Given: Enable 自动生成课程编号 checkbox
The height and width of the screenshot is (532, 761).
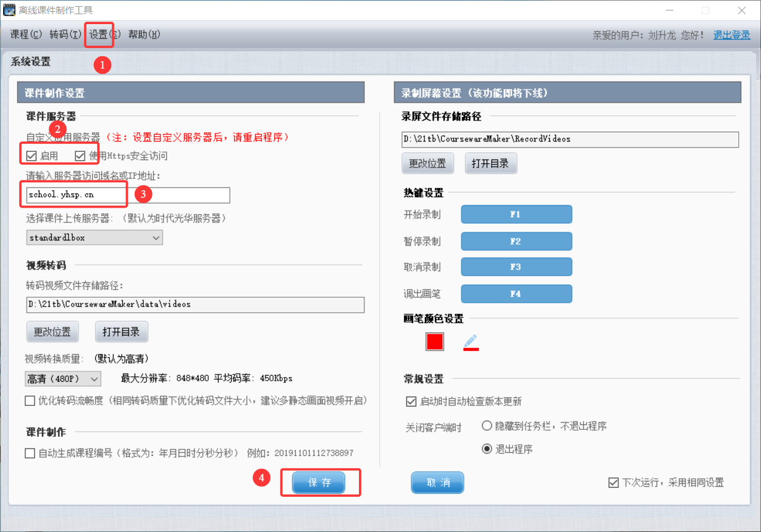Looking at the screenshot, I should tap(30, 453).
